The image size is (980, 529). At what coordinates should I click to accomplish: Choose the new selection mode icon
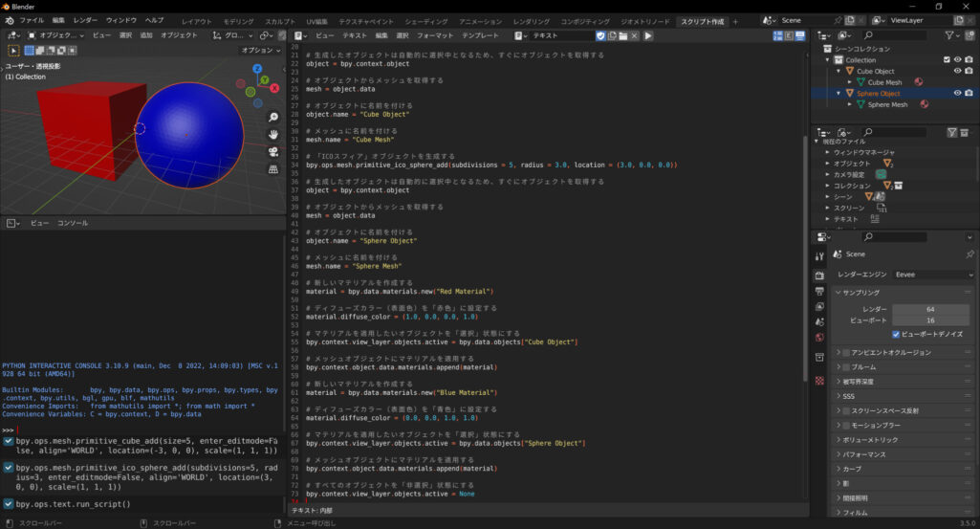[x=30, y=50]
